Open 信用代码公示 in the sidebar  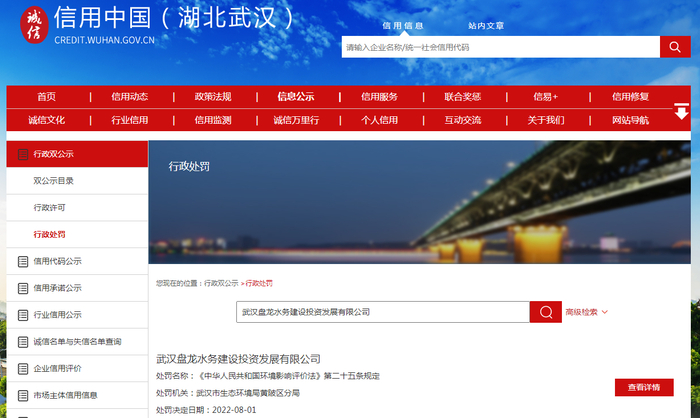tap(77, 261)
